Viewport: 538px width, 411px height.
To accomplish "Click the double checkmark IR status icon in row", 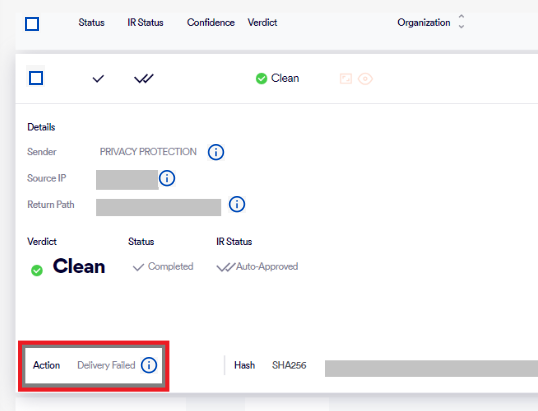I will (144, 79).
